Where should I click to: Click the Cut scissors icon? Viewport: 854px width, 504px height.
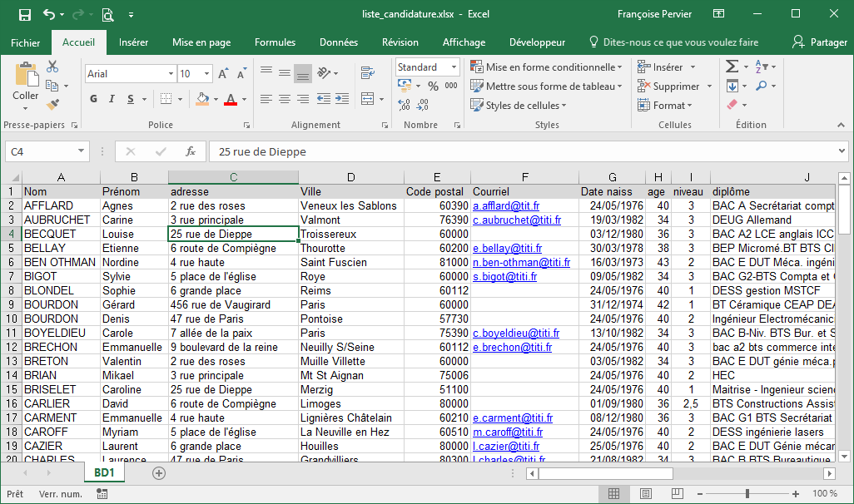click(52, 67)
